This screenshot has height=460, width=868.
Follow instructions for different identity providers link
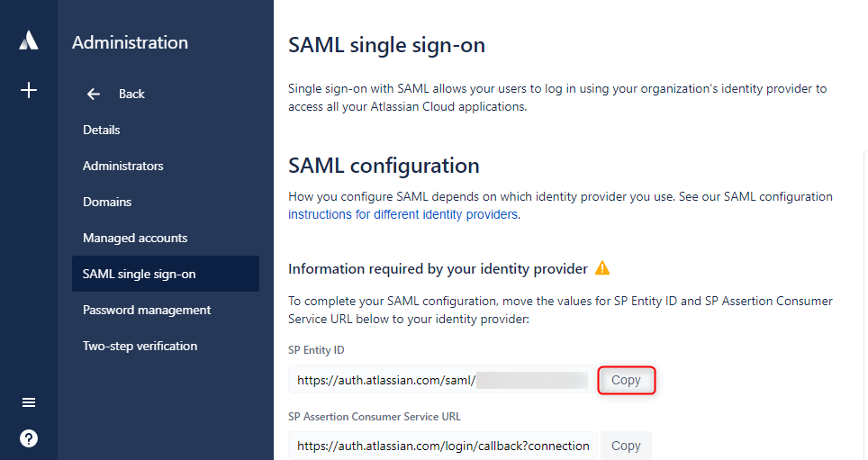403,214
